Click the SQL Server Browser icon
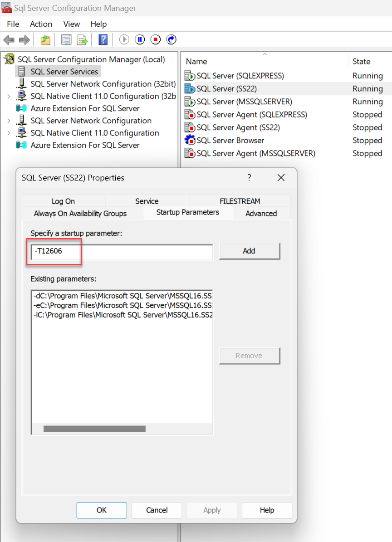The height and width of the screenshot is (542, 392). point(190,140)
